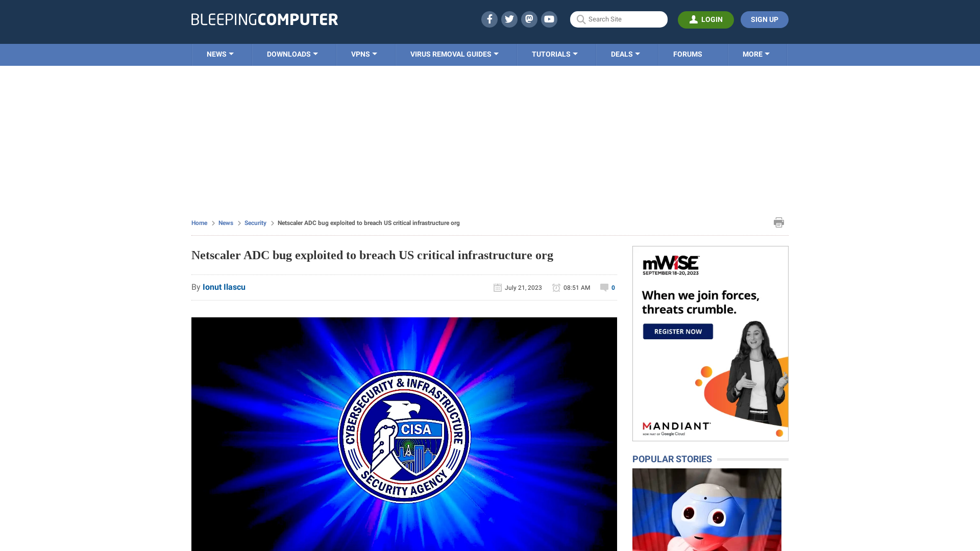
Task: Select the DEALS menu item
Action: [625, 54]
